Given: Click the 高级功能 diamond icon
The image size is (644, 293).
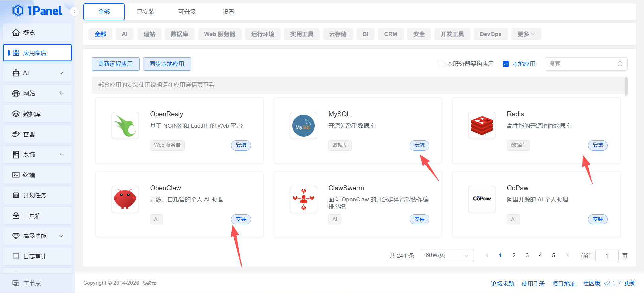Looking at the screenshot, I should pos(16,236).
